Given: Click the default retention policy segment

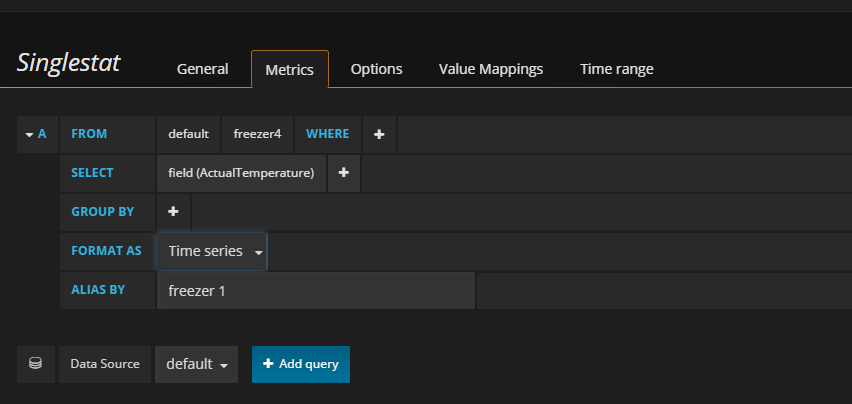Looking at the screenshot, I should pyautogui.click(x=188, y=134).
